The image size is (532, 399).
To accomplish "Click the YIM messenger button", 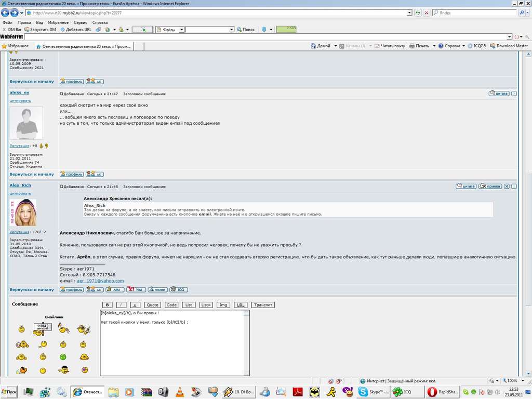I will pyautogui.click(x=136, y=289).
